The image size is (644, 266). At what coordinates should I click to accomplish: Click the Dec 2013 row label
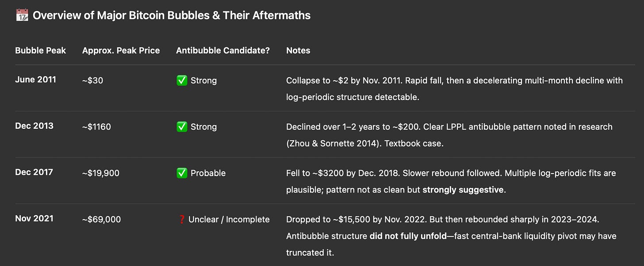[34, 126]
